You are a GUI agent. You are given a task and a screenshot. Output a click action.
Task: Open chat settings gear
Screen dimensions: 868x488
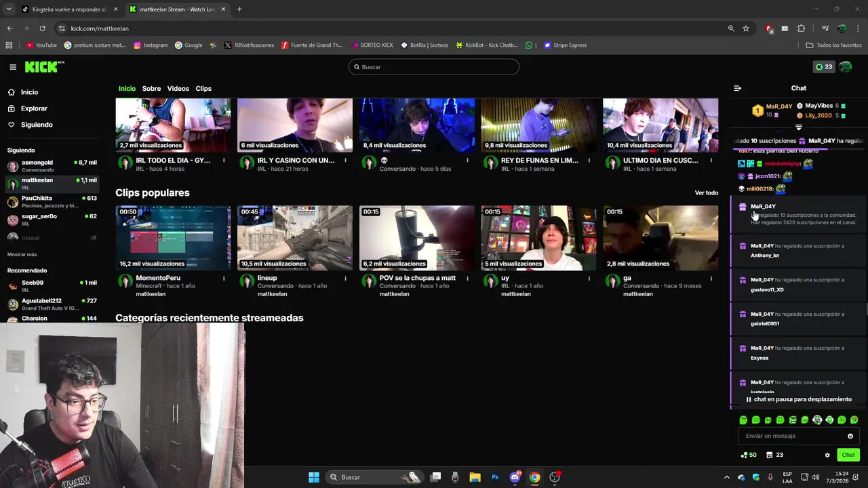(x=827, y=455)
